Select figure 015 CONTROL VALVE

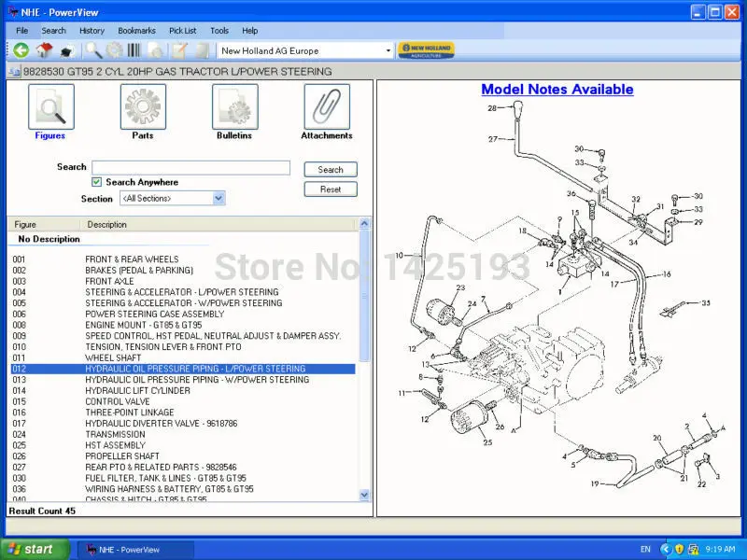(183, 401)
